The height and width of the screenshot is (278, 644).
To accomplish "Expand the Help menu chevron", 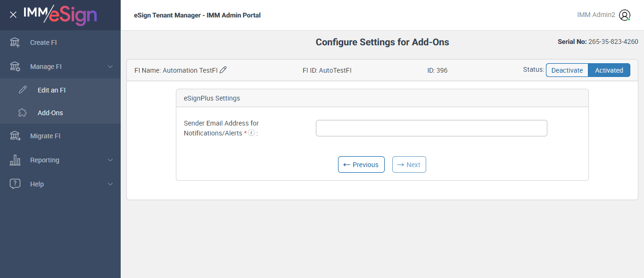I will (110, 184).
